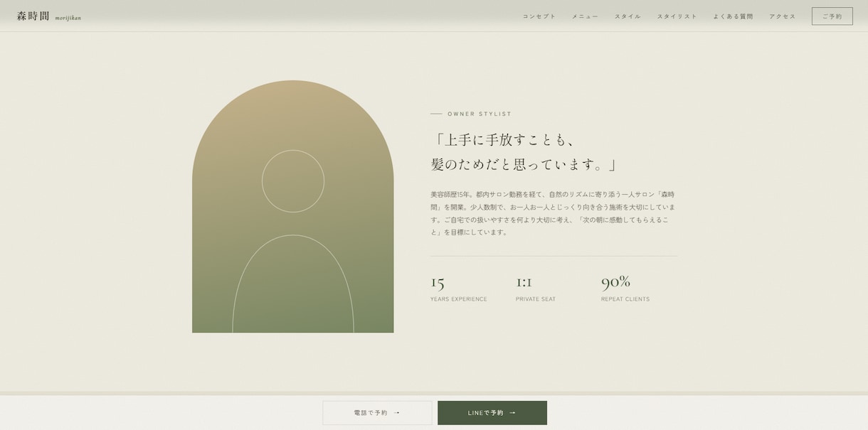This screenshot has height=430, width=868.
Task: Click the headline line 「上手に手放すことも、
Action: click(504, 139)
